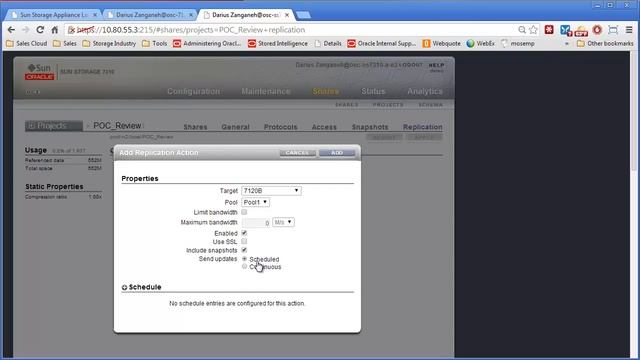Screen dimensions: 640x360
Task: Cancel the Add Replication Action dialog
Action: 298,153
